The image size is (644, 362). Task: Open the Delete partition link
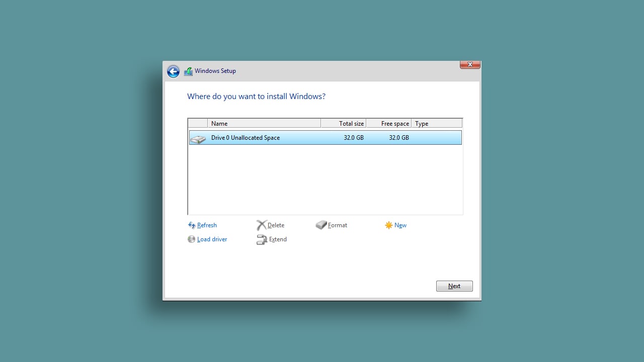[x=276, y=225]
